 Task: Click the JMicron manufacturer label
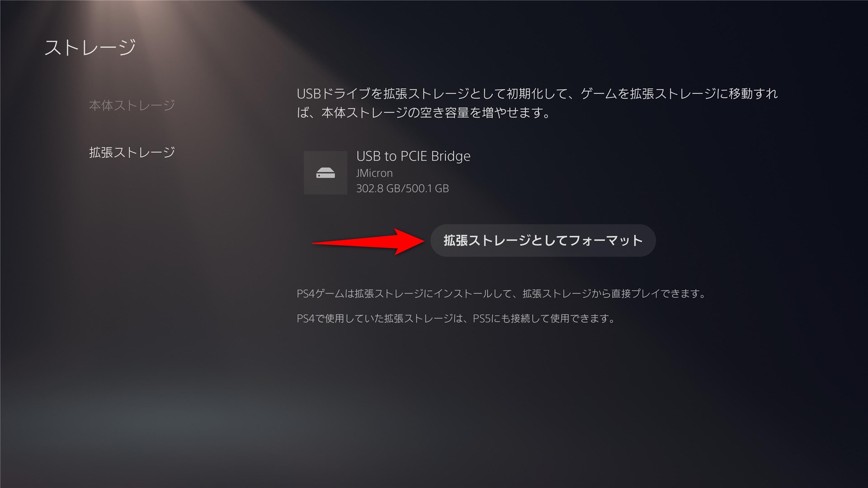[374, 173]
